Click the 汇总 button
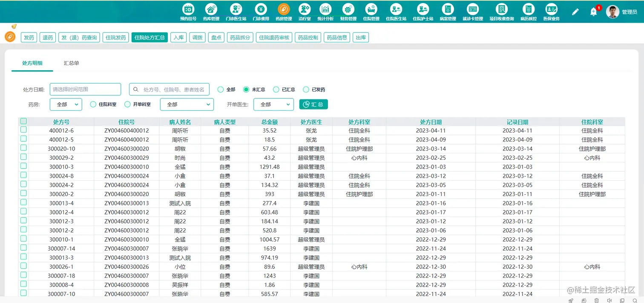The image size is (644, 303). (x=313, y=104)
